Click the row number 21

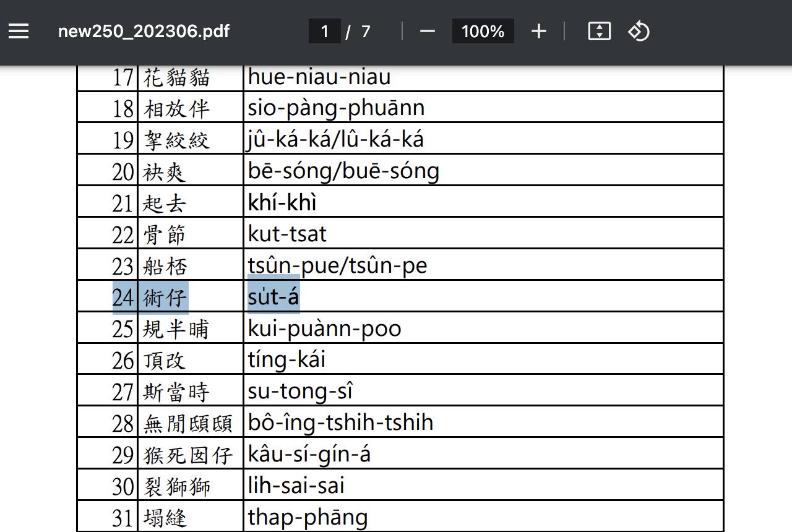[123, 204]
